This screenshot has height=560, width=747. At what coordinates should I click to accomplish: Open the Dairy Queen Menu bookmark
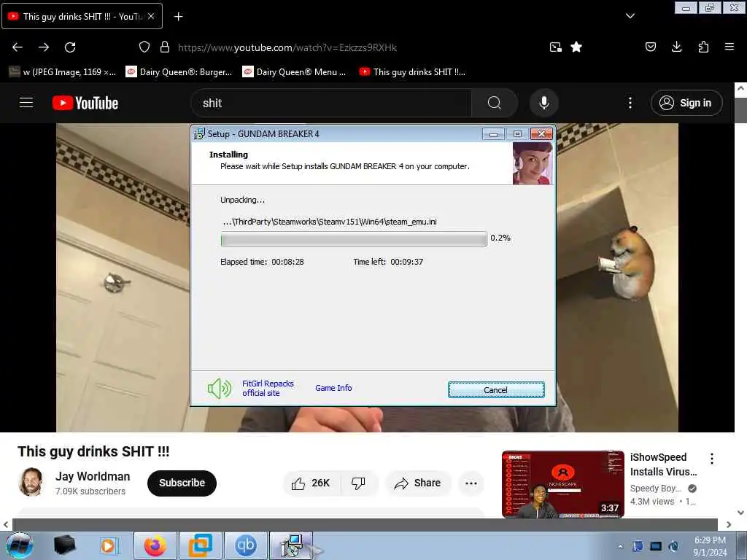click(295, 72)
